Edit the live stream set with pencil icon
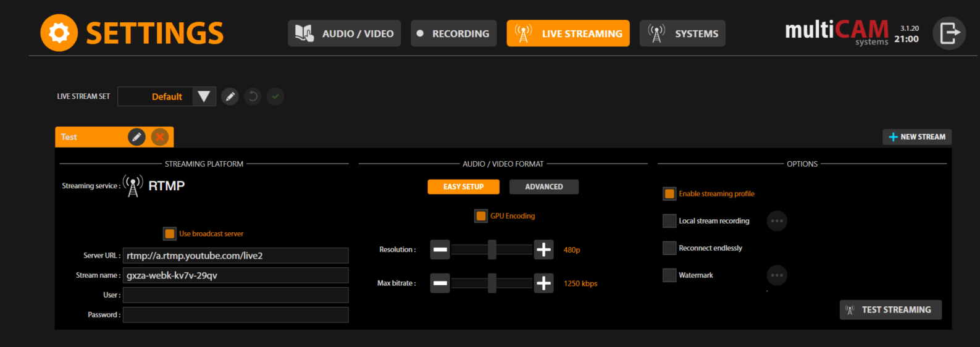Viewport: 980px width, 347px height. coord(230,96)
